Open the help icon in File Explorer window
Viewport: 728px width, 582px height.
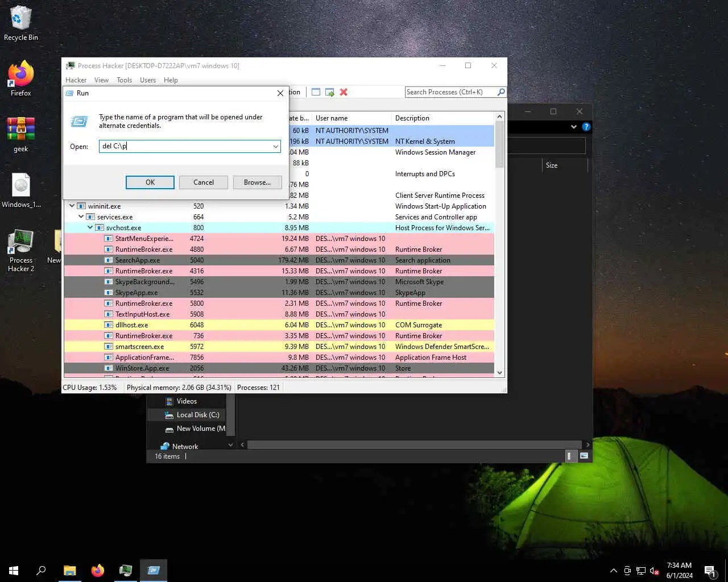click(x=586, y=127)
